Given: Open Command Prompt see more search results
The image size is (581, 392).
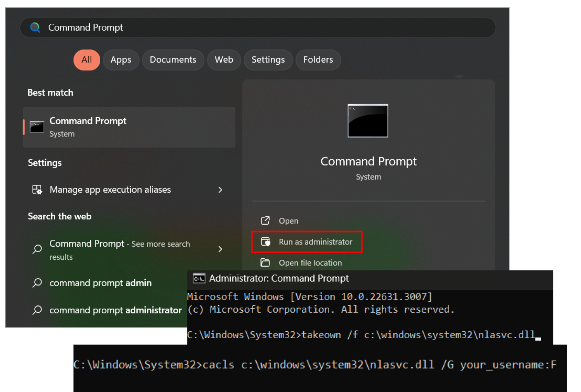Looking at the screenshot, I should [x=129, y=250].
